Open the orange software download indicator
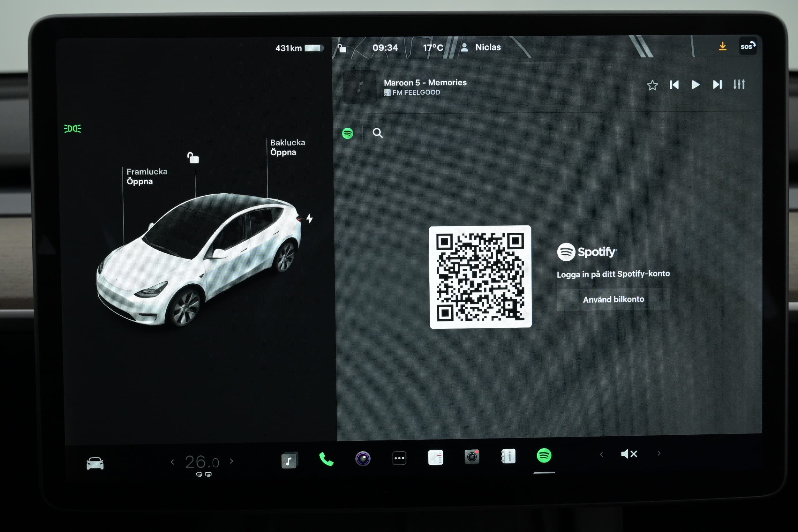Image resolution: width=798 pixels, height=532 pixels. pyautogui.click(x=723, y=46)
